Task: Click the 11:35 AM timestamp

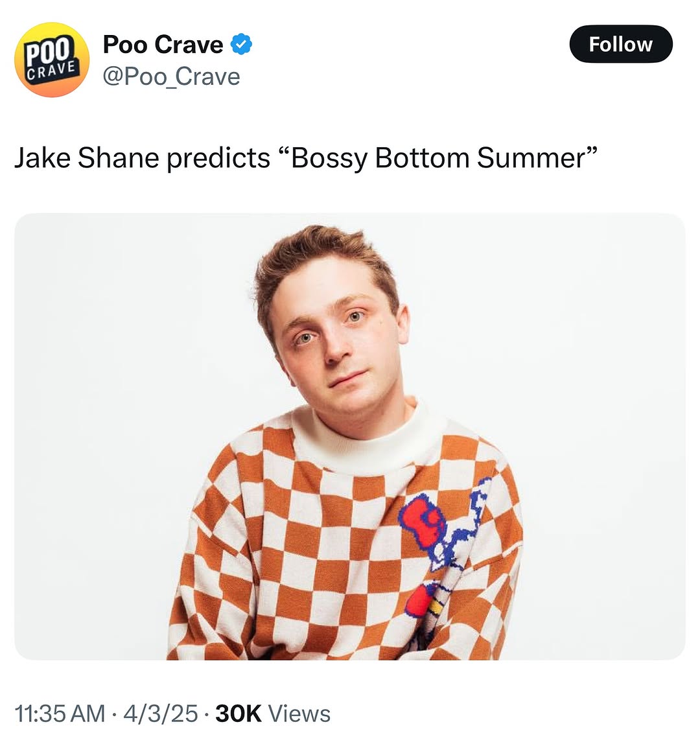Action: [x=60, y=714]
